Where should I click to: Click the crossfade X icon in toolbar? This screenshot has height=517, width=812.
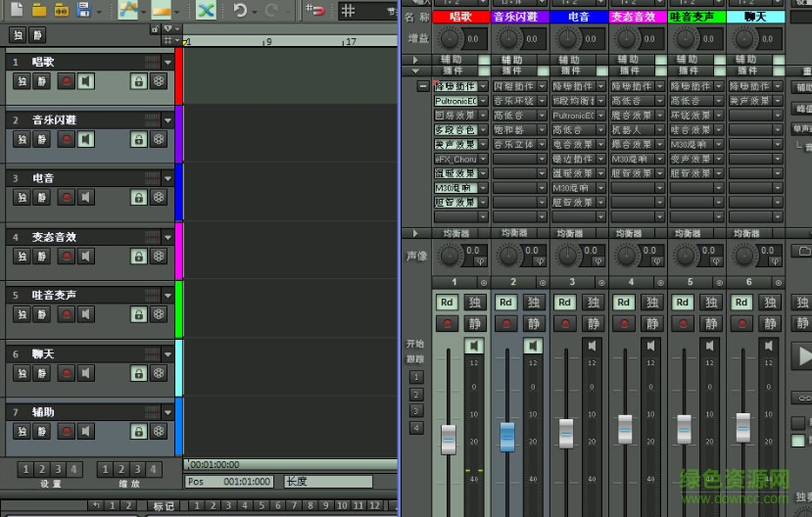206,10
